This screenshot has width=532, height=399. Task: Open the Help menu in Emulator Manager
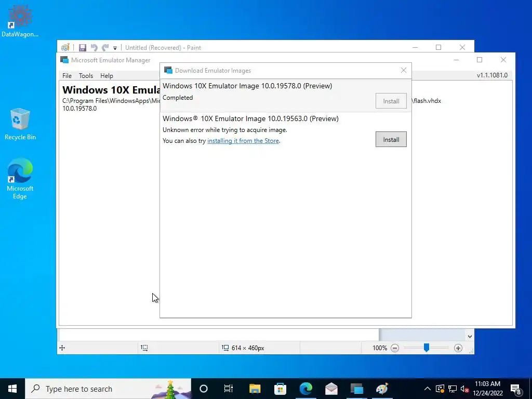pyautogui.click(x=107, y=76)
